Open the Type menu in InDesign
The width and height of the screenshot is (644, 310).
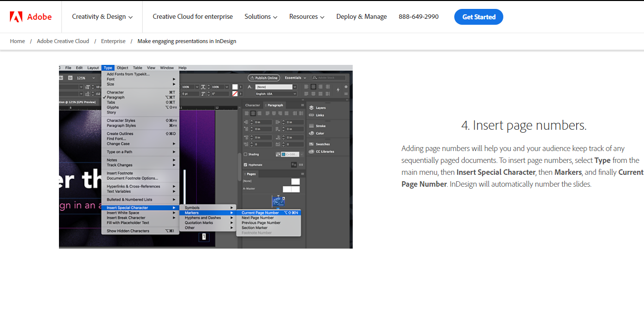click(x=108, y=68)
